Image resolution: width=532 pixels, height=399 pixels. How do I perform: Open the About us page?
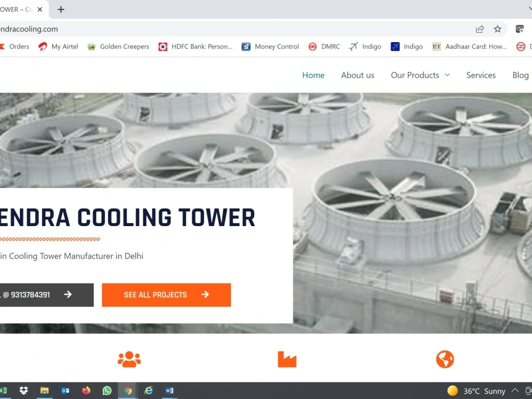pyautogui.click(x=358, y=76)
